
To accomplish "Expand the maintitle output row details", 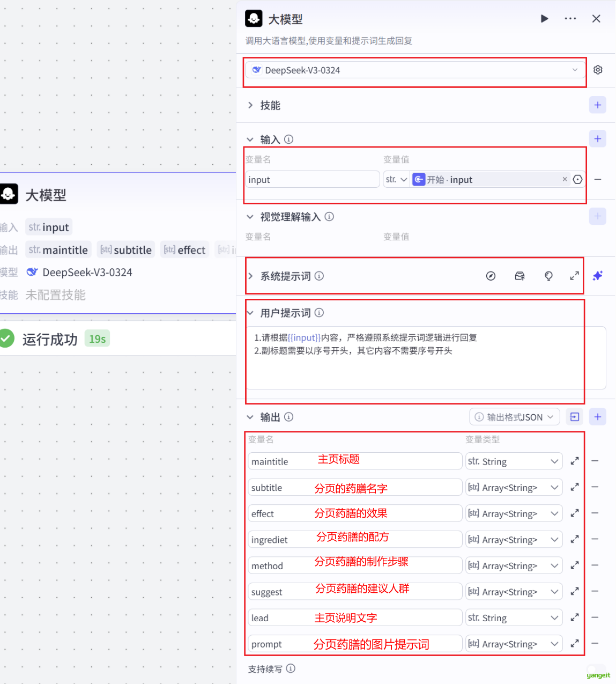I will click(x=575, y=461).
